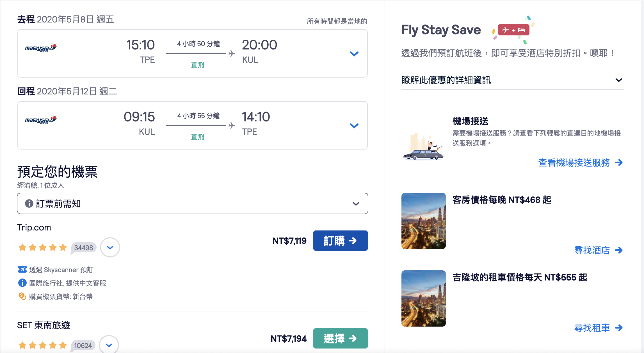Click blue info icon next to 國際旅行社
This screenshot has width=644, height=353.
click(x=22, y=283)
